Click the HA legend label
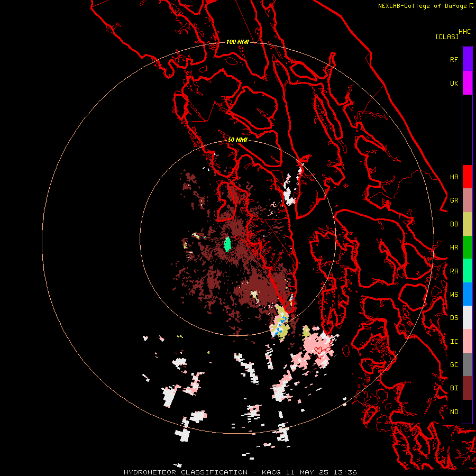 click(454, 177)
